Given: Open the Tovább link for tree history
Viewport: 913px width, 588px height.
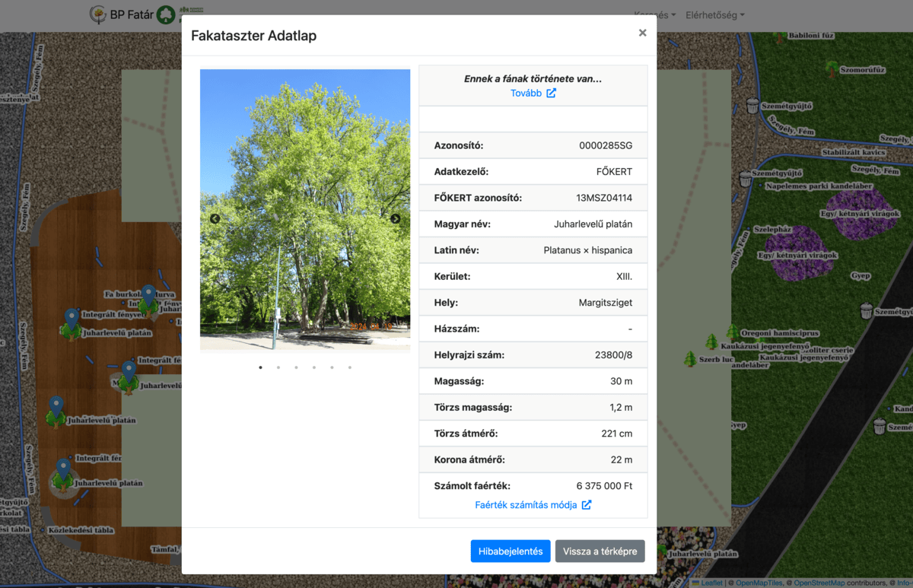Looking at the screenshot, I should [526, 94].
